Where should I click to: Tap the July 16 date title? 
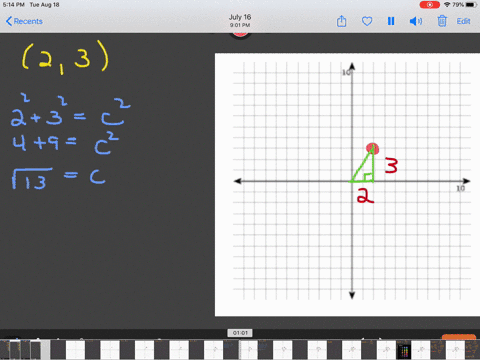point(240,17)
